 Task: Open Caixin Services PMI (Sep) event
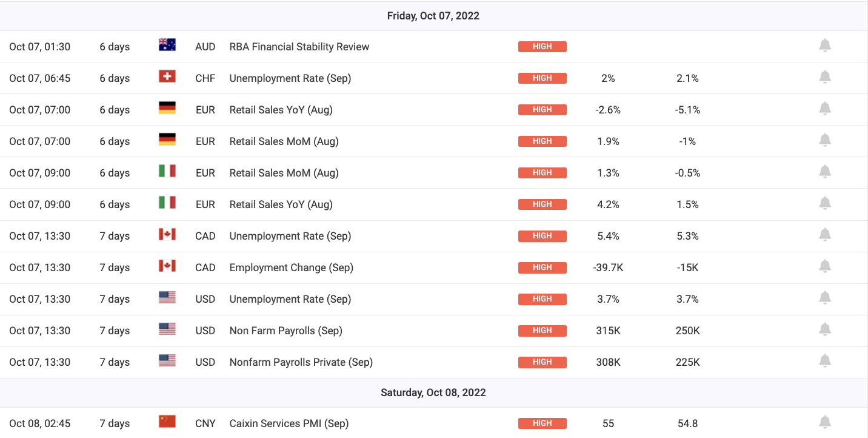[x=289, y=423]
